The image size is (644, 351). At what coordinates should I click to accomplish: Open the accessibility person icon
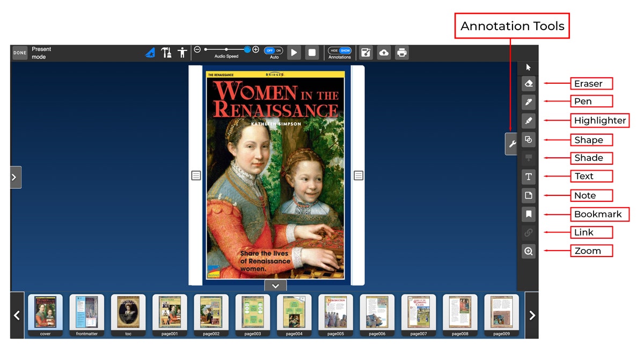pos(182,53)
